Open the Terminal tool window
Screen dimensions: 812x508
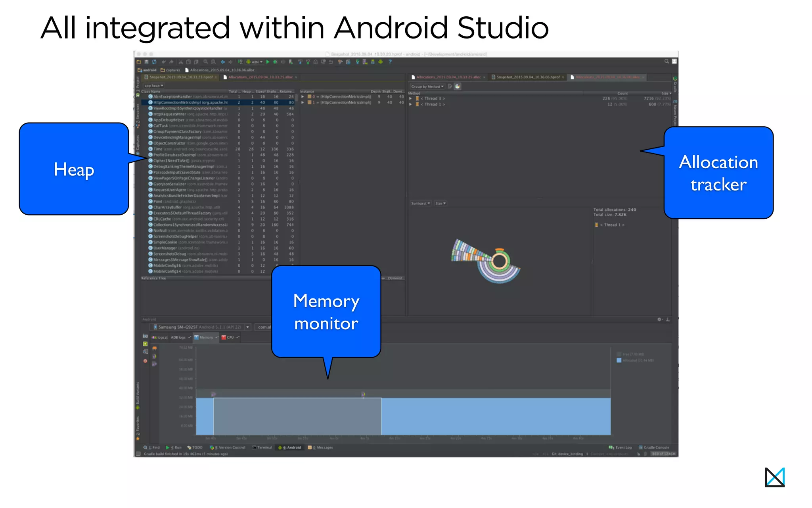pyautogui.click(x=262, y=448)
